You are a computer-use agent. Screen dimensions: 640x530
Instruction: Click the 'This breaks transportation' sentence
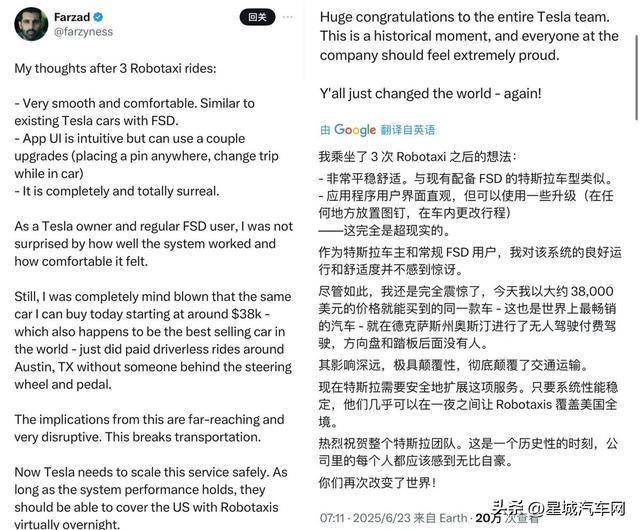(x=183, y=437)
